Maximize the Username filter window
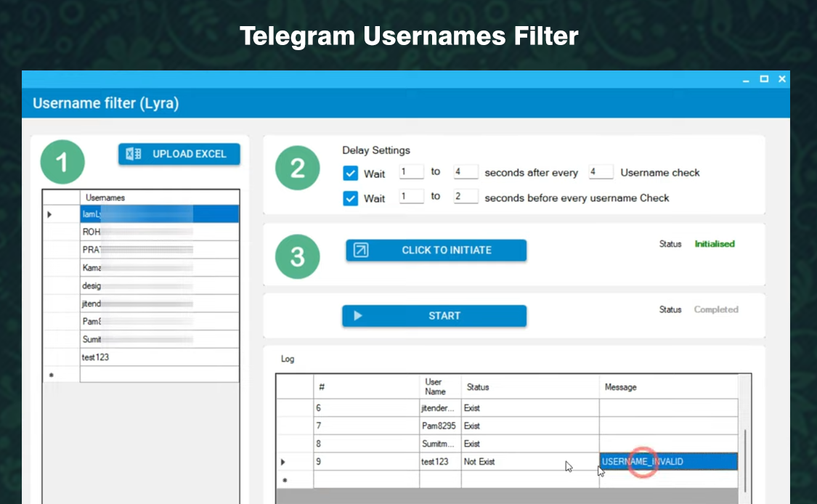 coord(764,79)
